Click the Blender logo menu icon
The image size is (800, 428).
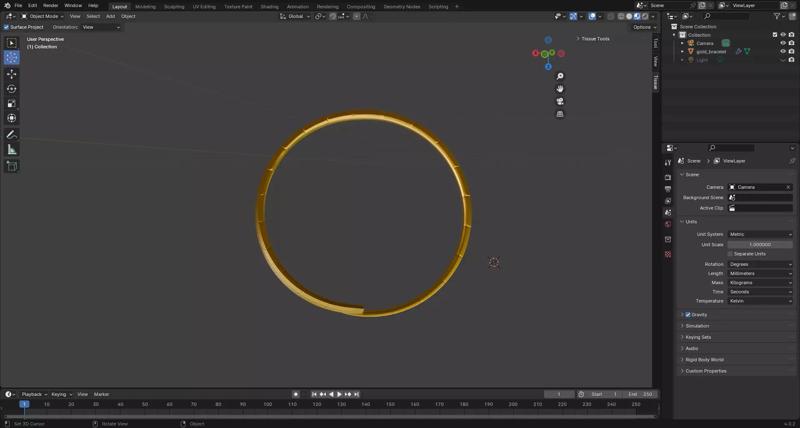7,6
